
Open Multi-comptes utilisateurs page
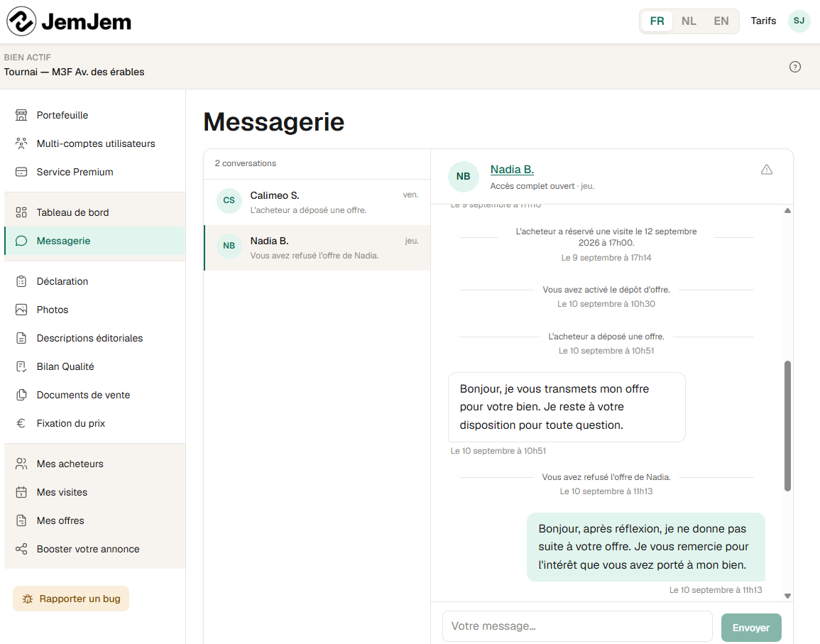click(x=94, y=143)
